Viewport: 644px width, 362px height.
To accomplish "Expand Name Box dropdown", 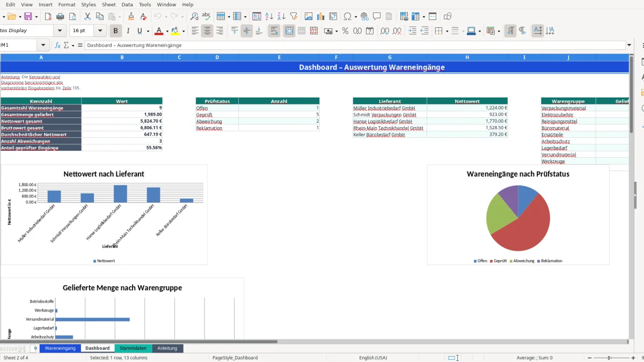I will (x=43, y=46).
